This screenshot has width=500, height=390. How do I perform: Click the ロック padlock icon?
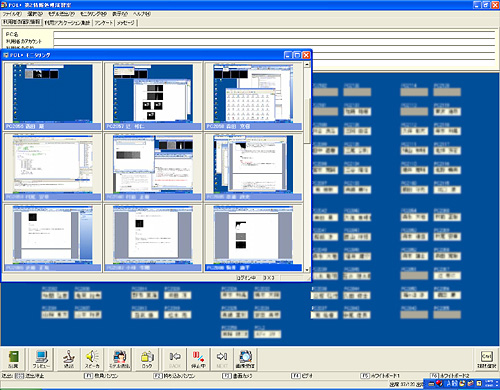[x=147, y=359]
